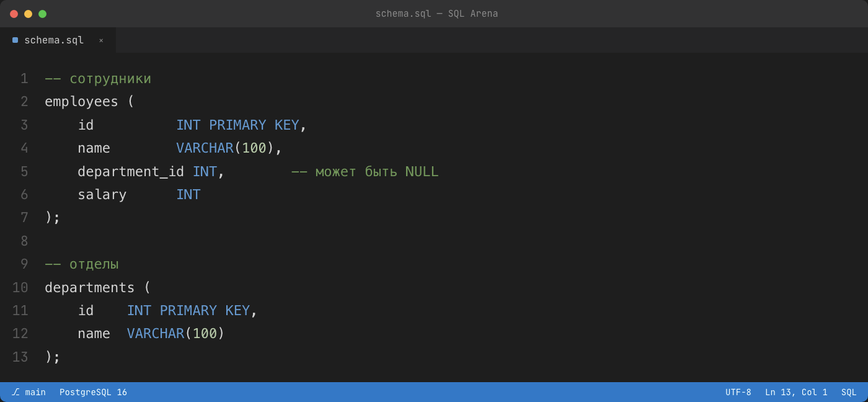This screenshot has width=868, height=402.
Task: Click the comment '-- сотрудники'
Action: pyautogui.click(x=98, y=79)
